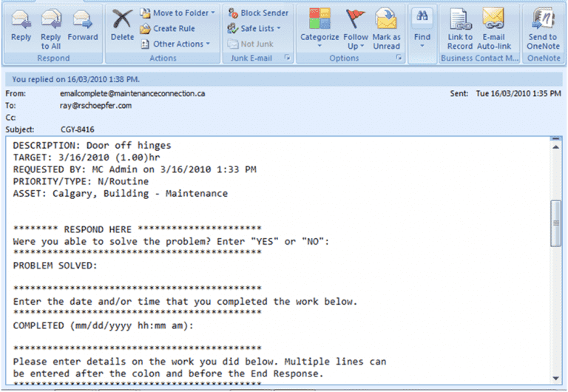Click the Follow Up flag icon

coord(355,18)
